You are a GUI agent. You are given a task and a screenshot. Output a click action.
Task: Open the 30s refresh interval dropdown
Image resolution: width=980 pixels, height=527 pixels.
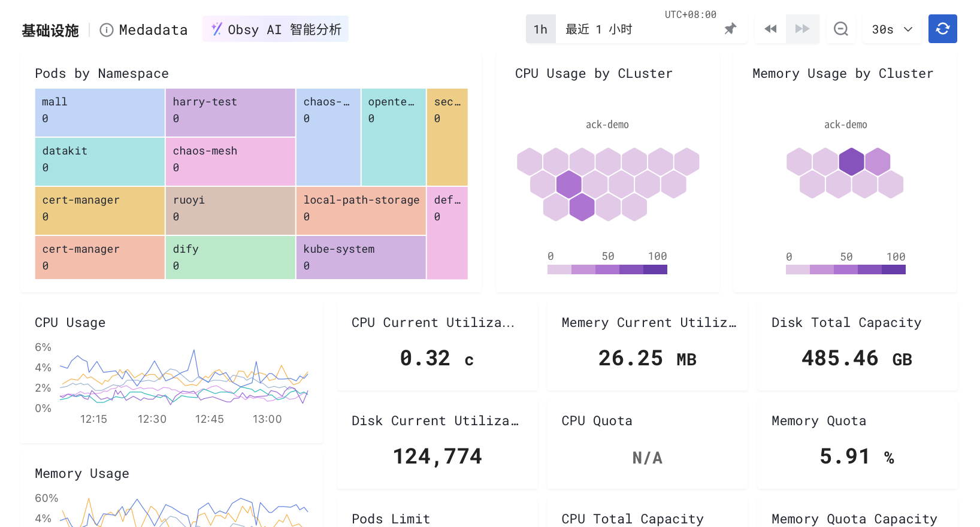pos(893,29)
